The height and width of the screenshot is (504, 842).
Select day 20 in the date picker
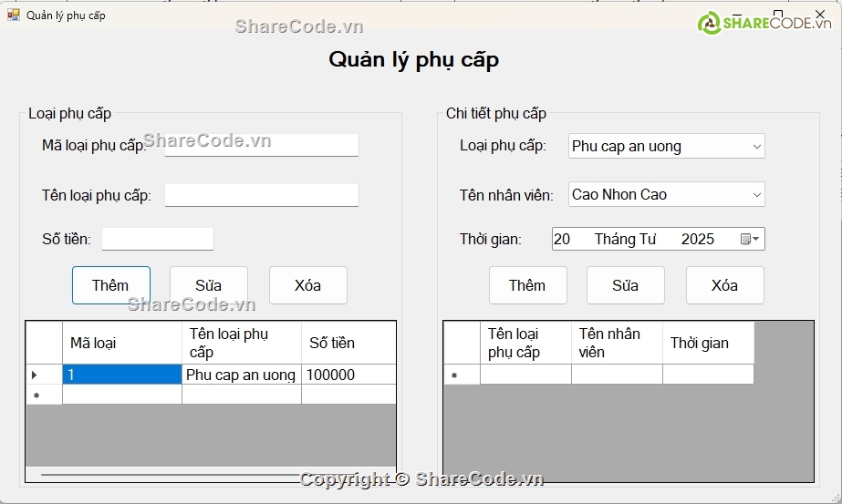(562, 240)
